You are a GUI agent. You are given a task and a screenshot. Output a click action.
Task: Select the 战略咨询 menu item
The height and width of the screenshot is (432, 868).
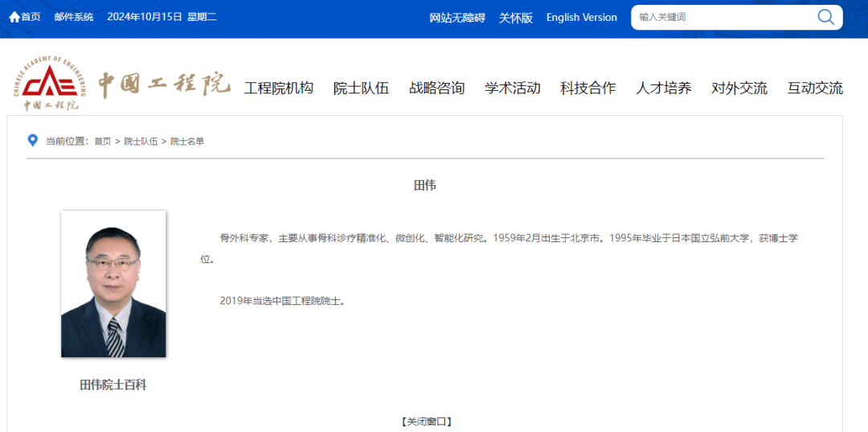pos(437,88)
